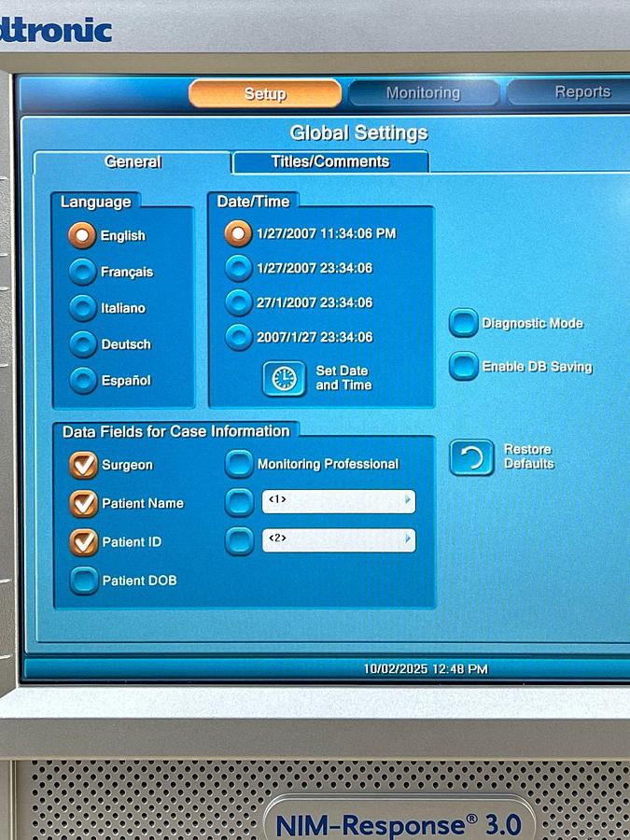Click the Restore Defaults label
Viewport: 630px width, 840px height.
(x=529, y=456)
